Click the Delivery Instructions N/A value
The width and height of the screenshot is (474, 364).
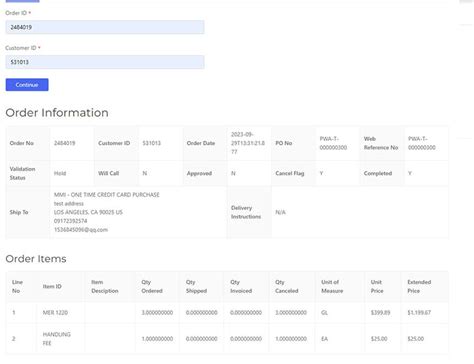tap(280, 212)
